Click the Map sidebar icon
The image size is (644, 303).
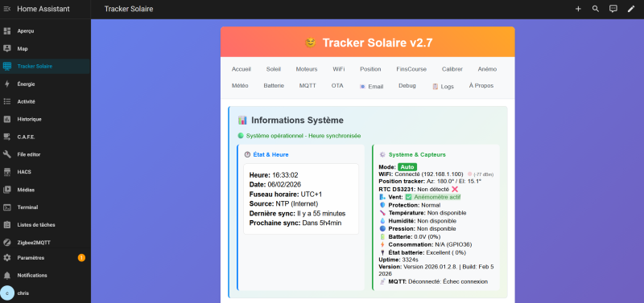pos(7,48)
